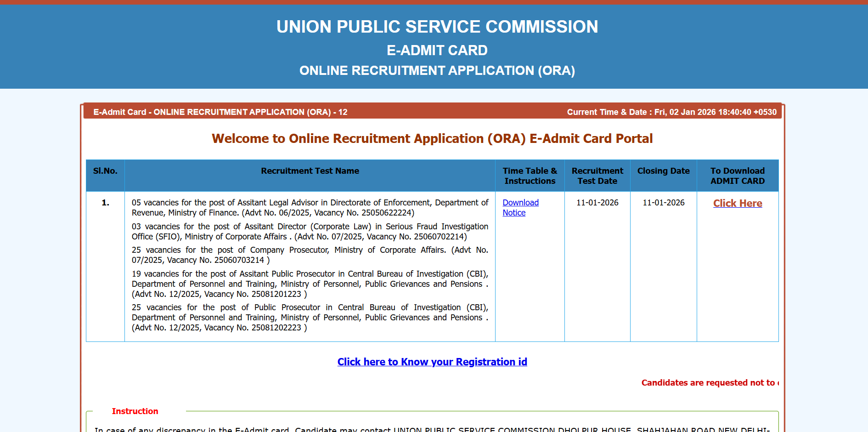The height and width of the screenshot is (432, 868).
Task: Select the Time Table & Instructions header
Action: click(530, 176)
